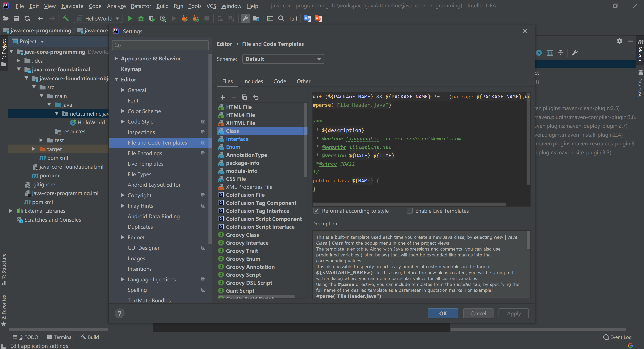The image size is (644, 349).
Task: Run HelloWorld with green play icon
Action: click(130, 19)
